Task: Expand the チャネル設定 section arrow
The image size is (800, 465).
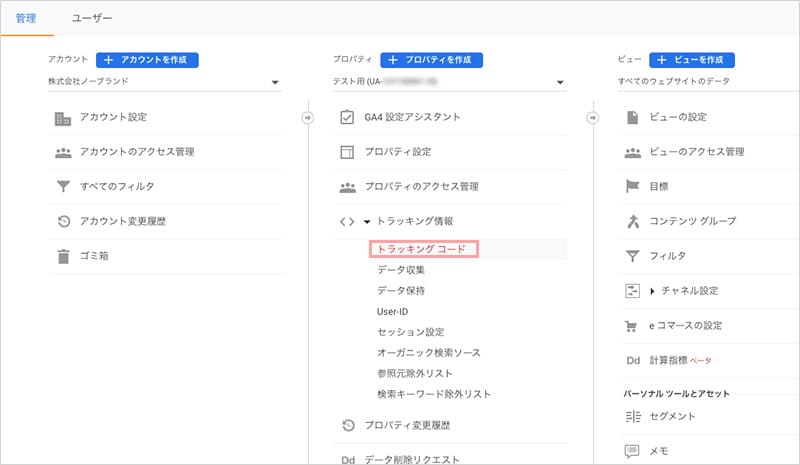Action: [x=652, y=291]
